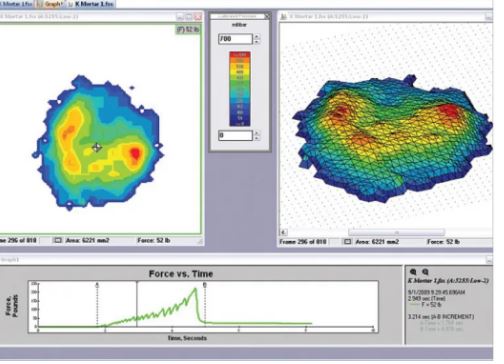Close the 2D pressure map window
The image size is (504, 364).
click(198, 16)
